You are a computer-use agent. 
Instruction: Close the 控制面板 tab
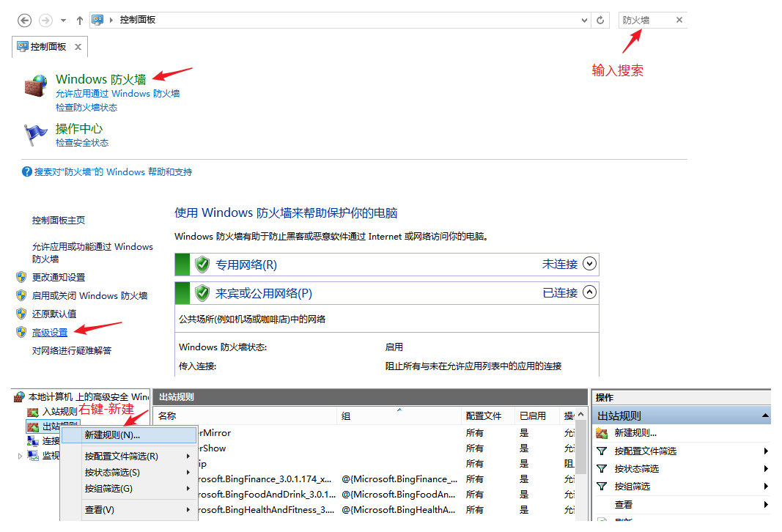[78, 47]
